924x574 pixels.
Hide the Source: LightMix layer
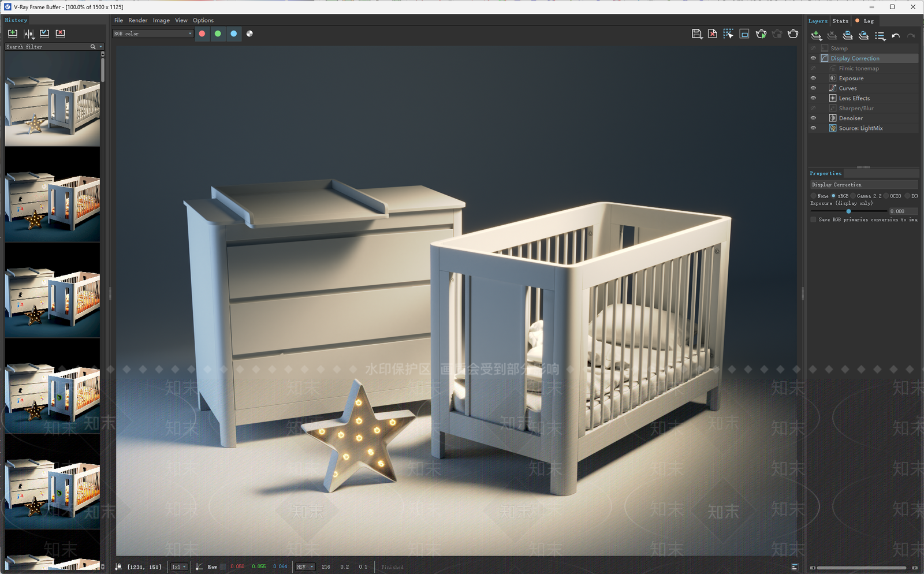(x=813, y=128)
